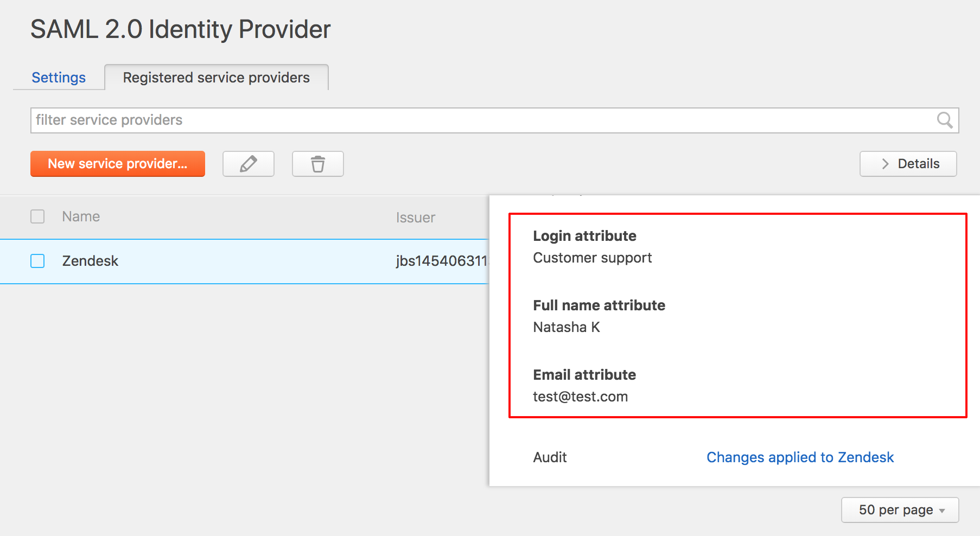Select the Registered service providers tab
This screenshot has width=980, height=536.
217,78
